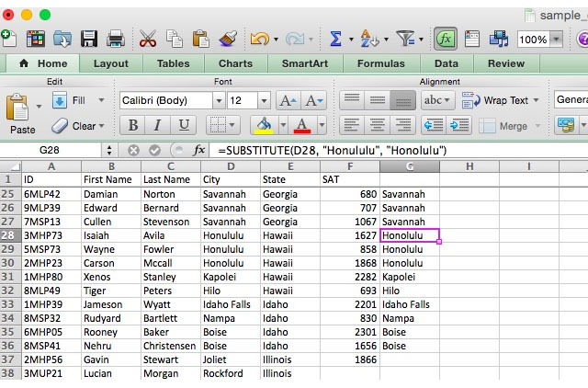The height and width of the screenshot is (388, 588).
Task: Select row 31 header
Action: coord(8,277)
